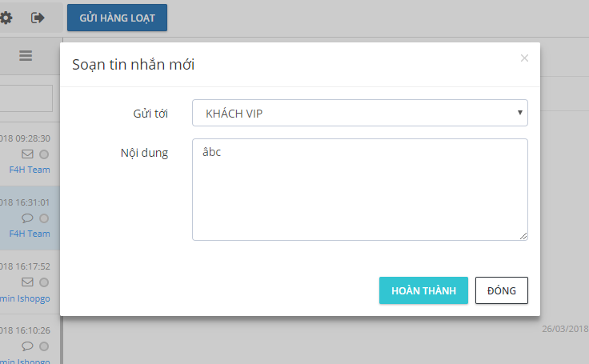Open F4H Team link under 09:28:30
Screen dimensions: 589x364
tap(30, 170)
